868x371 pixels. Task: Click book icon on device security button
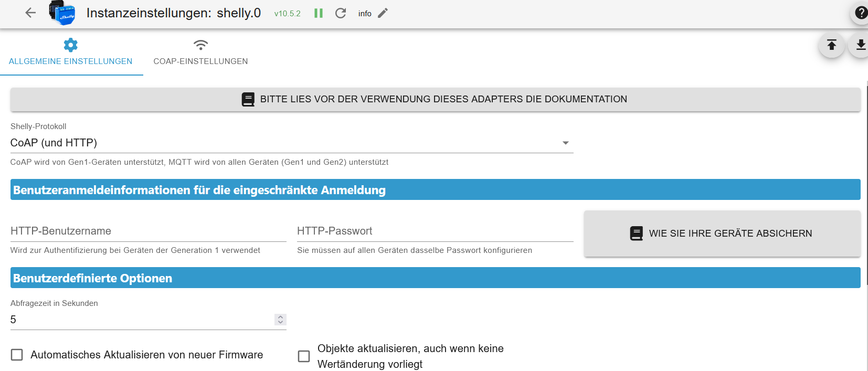pos(637,234)
